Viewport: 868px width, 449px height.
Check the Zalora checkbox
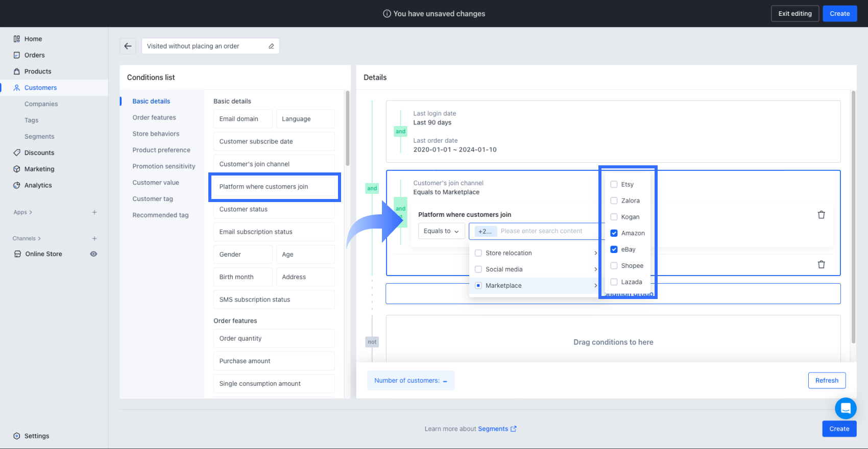(x=614, y=201)
